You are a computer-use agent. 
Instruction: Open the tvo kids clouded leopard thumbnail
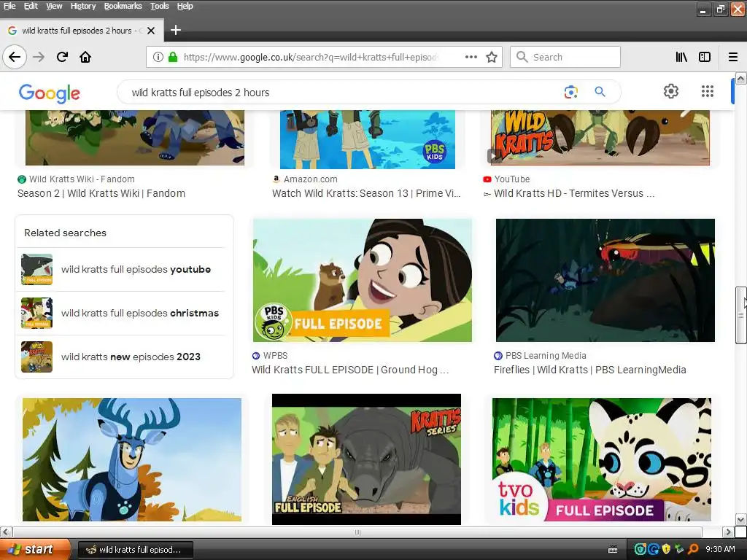[602, 459]
